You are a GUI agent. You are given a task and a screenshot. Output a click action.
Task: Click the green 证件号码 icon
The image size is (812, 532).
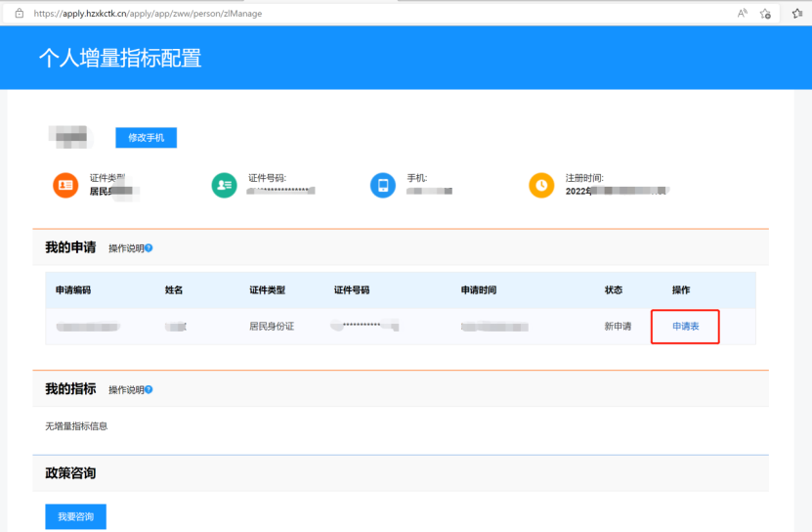tap(224, 184)
